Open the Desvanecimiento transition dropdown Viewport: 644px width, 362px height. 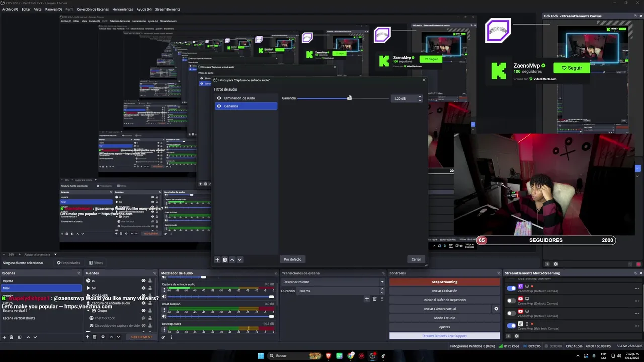pyautogui.click(x=333, y=282)
